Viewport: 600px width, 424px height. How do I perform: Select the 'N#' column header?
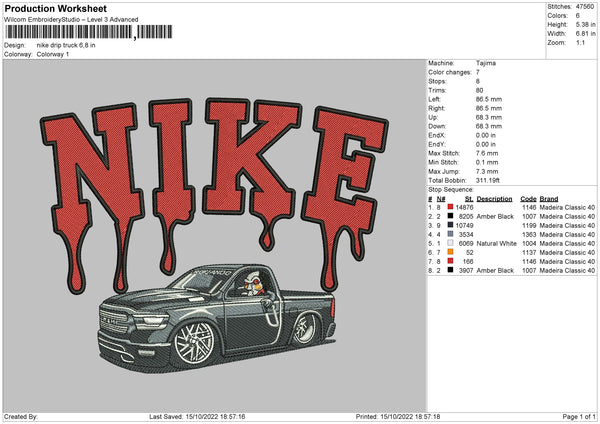[x=441, y=199]
